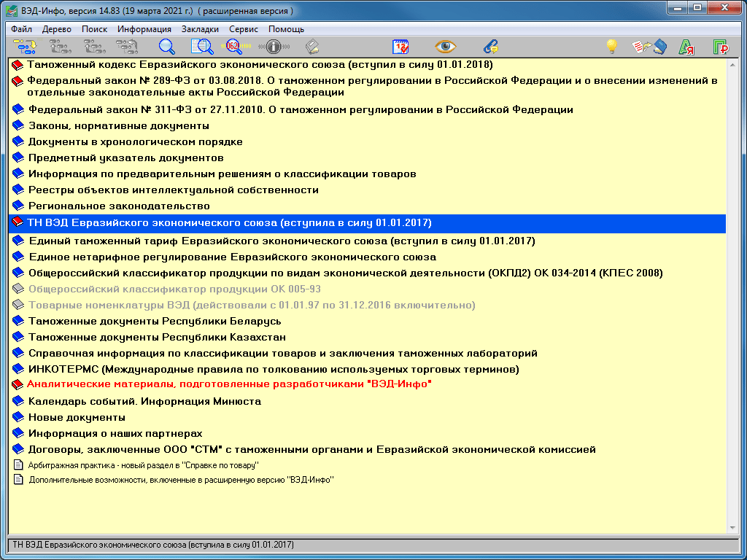Viewport: 747px width, 560px height.
Task: Expand the ИНКОТЕРМС section book icon
Action: pyautogui.click(x=18, y=370)
